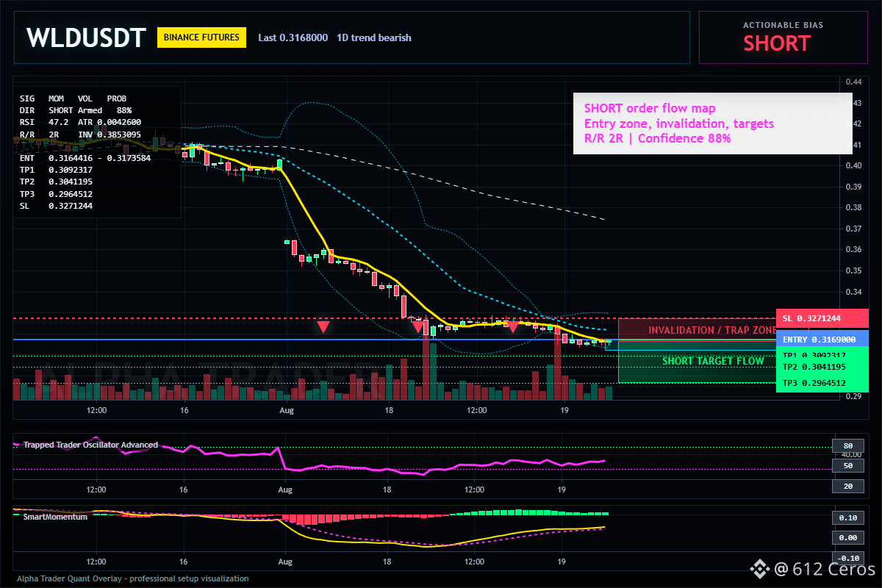Click the RSI 47.2 ATR row
882x588 pixels.
click(80, 122)
